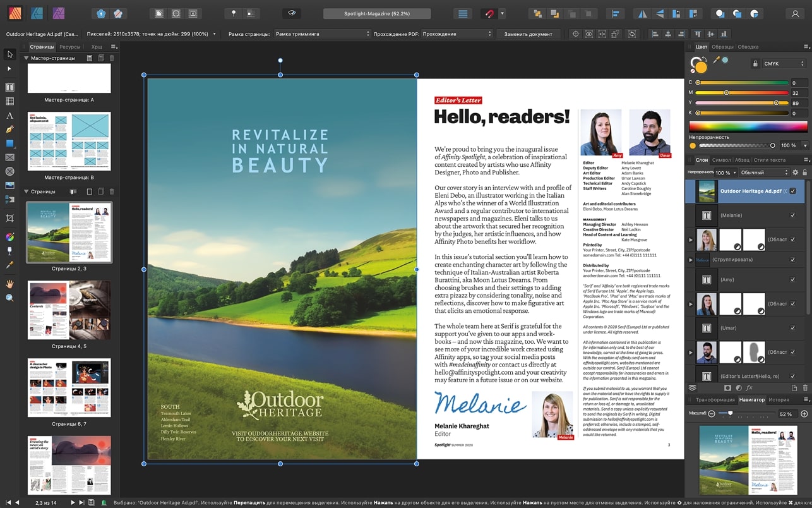Open the CMYK color model dropdown

pyautogui.click(x=784, y=64)
